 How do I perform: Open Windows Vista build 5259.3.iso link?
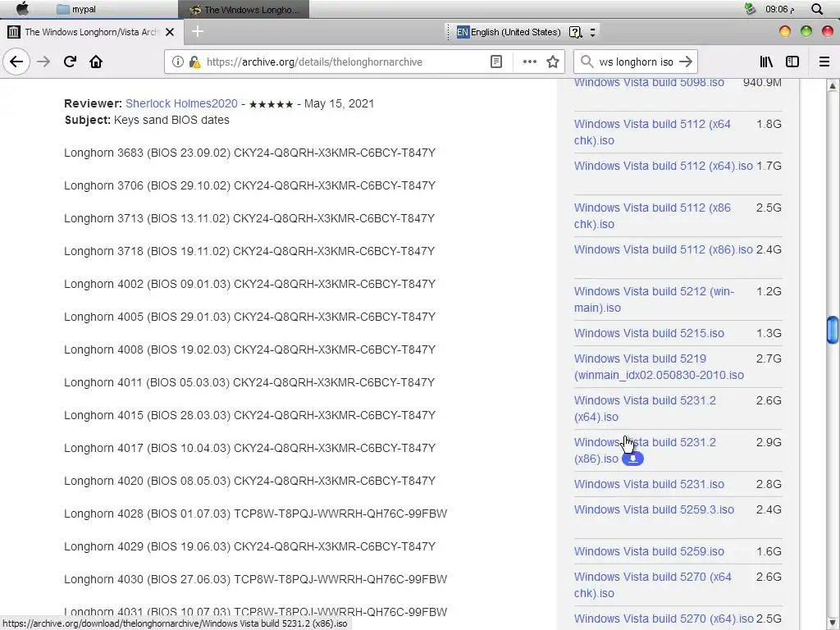point(654,509)
